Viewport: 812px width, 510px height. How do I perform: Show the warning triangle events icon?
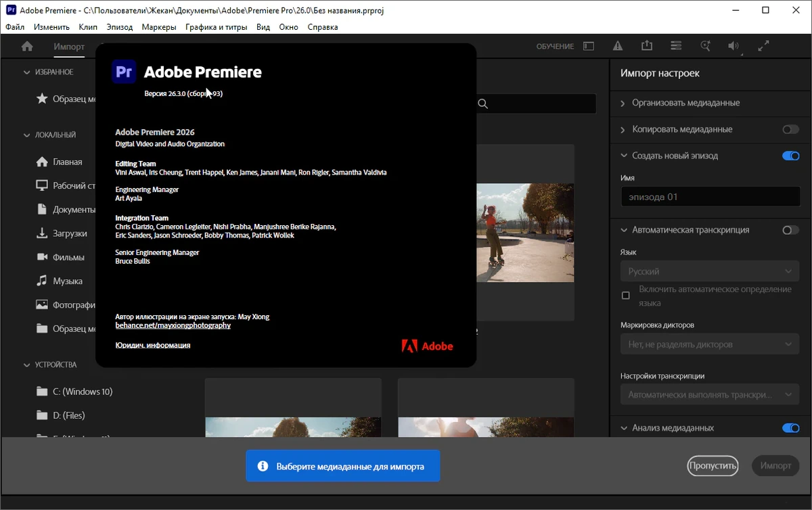[618, 46]
